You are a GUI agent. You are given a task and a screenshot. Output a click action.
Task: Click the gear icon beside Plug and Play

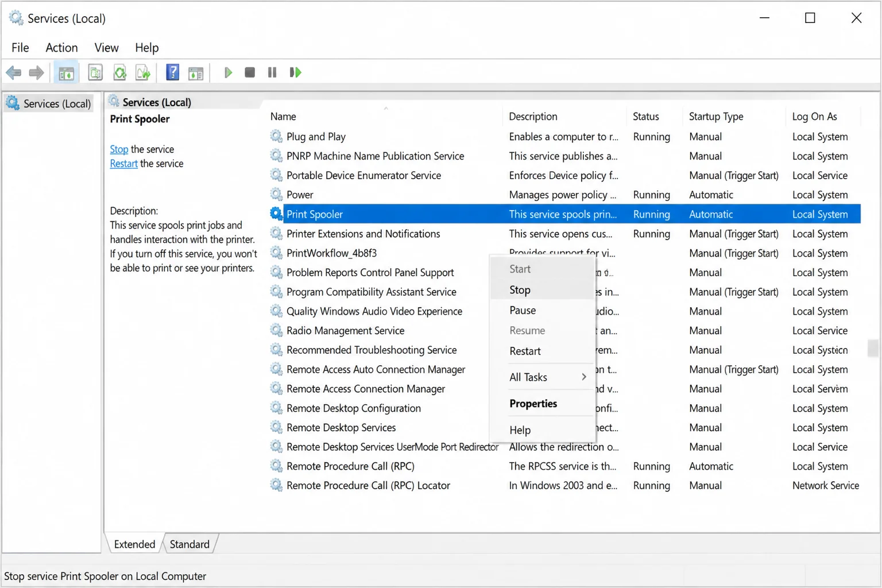(276, 136)
